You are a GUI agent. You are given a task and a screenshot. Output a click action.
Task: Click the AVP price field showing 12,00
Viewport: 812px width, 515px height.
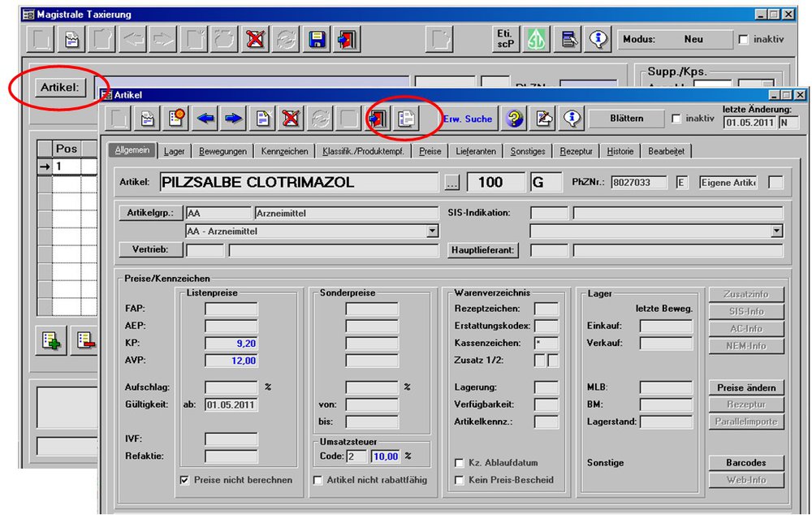[231, 361]
